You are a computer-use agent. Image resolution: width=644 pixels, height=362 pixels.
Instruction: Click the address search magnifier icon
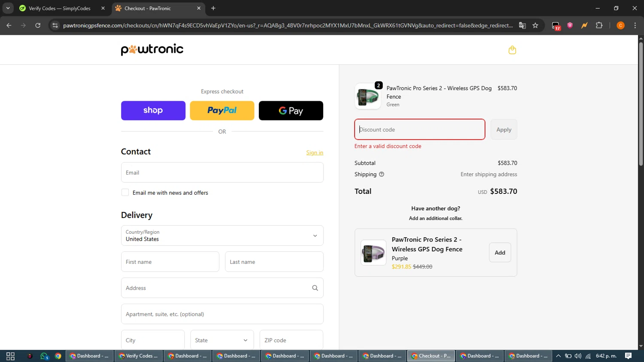(x=315, y=288)
